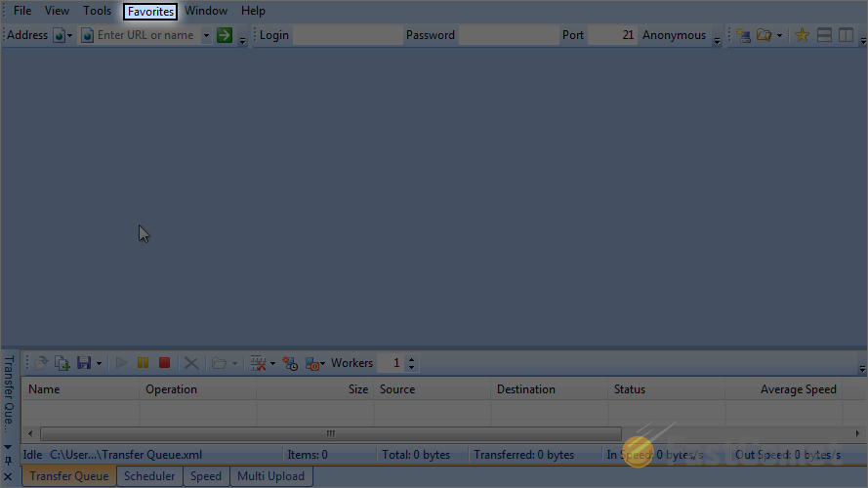This screenshot has width=868, height=488.
Task: Open the Favorites menu
Action: pos(150,11)
